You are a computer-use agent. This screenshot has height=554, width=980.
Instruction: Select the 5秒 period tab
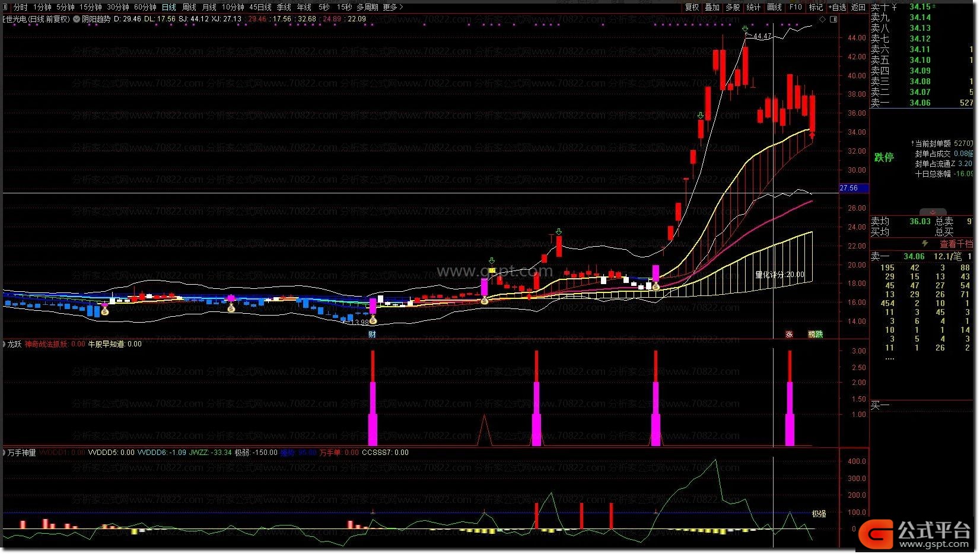point(324,7)
